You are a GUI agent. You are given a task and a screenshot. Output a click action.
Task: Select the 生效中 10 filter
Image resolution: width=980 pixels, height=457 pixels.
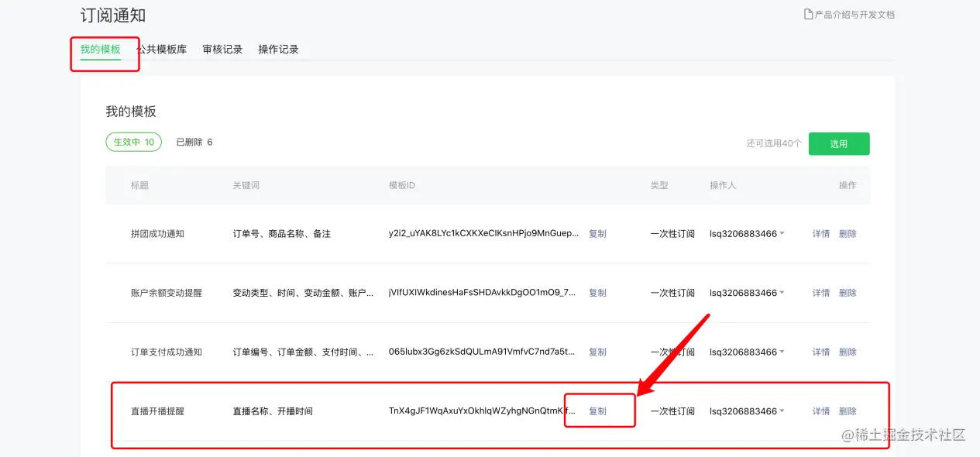(134, 142)
